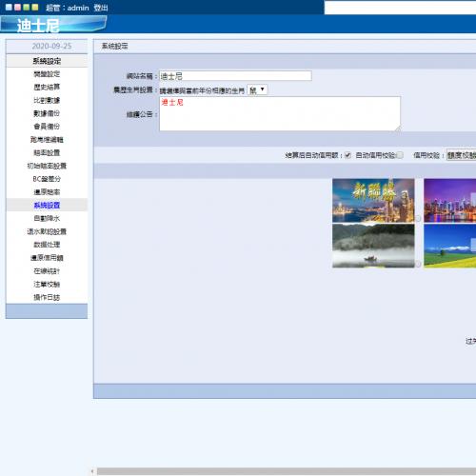The height and width of the screenshot is (476, 476).
Task: Click the 系統設定 sidebar header
Action: pos(47,61)
